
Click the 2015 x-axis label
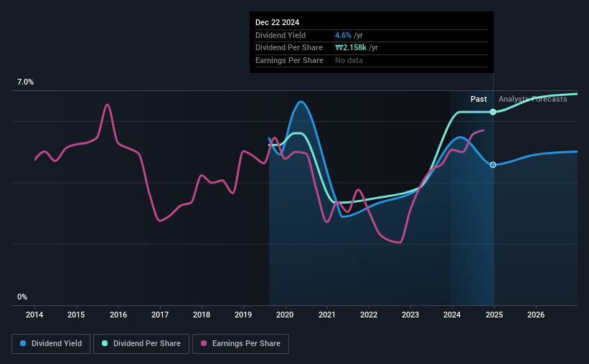(76, 315)
